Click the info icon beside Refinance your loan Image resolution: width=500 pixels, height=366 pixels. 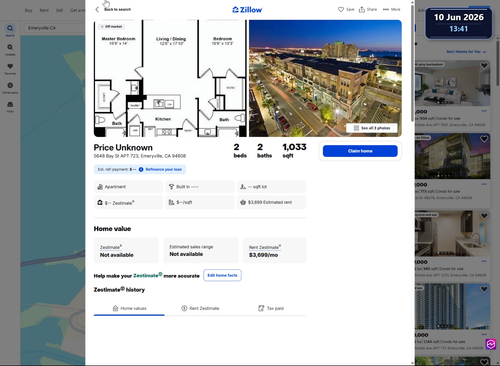141,169
